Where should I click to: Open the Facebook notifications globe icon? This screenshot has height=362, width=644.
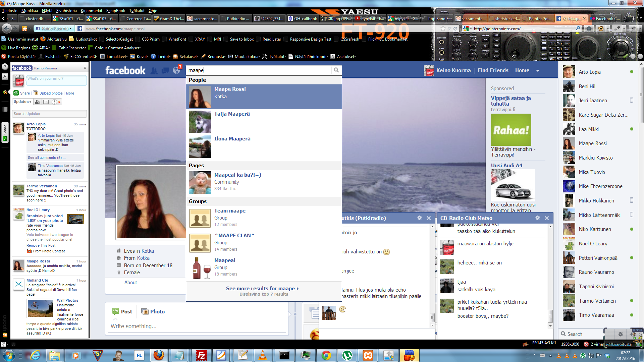point(176,70)
